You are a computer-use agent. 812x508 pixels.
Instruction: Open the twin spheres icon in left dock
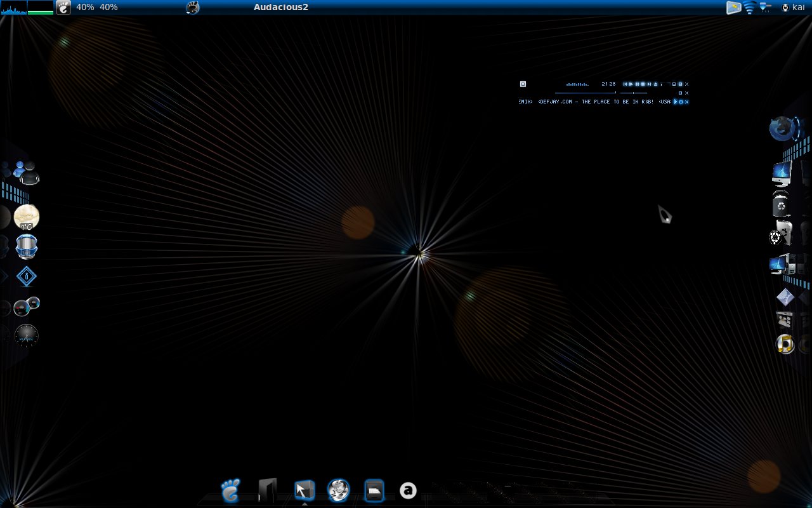[x=27, y=307]
